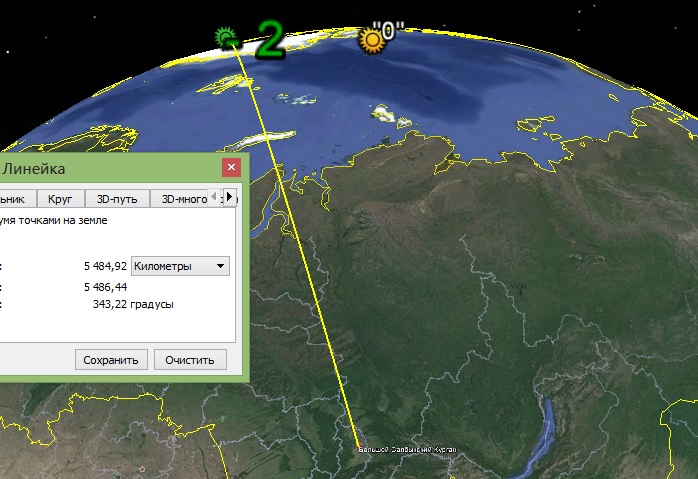This screenshot has height=479, width=698.
Task: Switch to the 3D-путь tab
Action: (x=117, y=199)
